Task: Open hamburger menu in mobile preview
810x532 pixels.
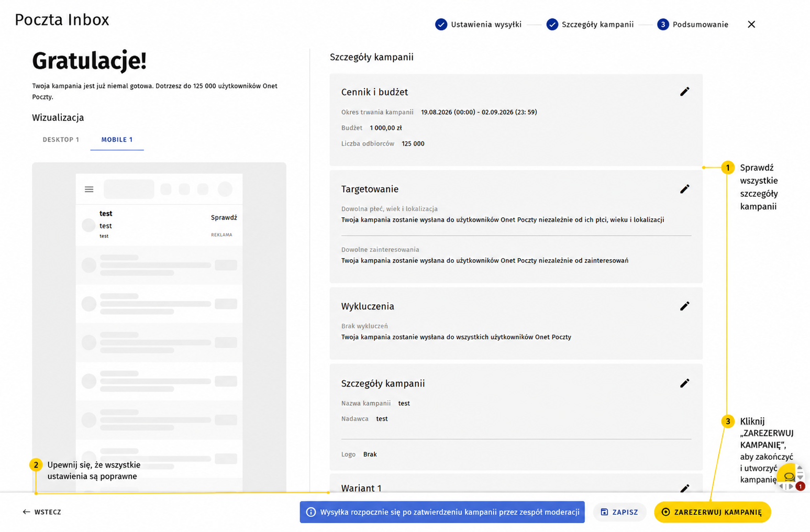Action: [x=89, y=190]
